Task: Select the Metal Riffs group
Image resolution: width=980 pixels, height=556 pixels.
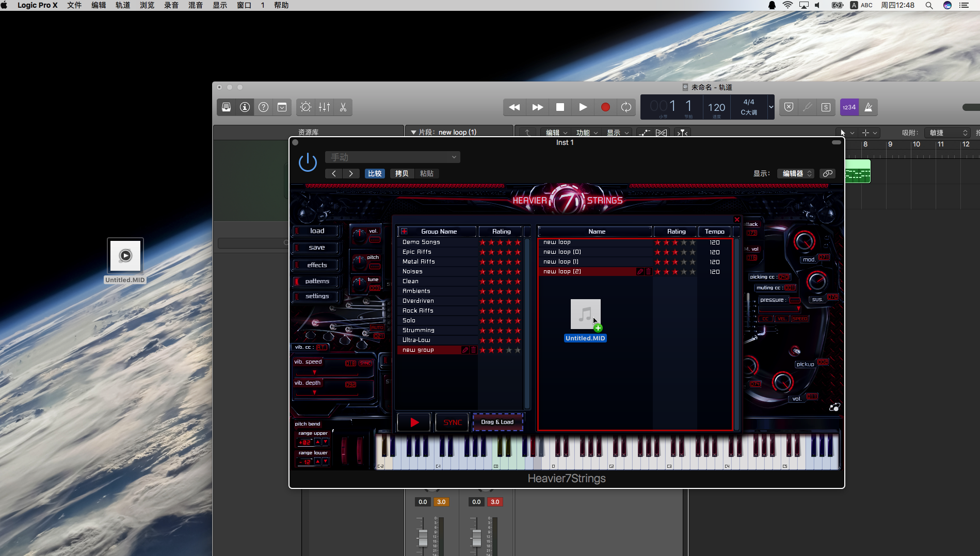Action: point(437,262)
